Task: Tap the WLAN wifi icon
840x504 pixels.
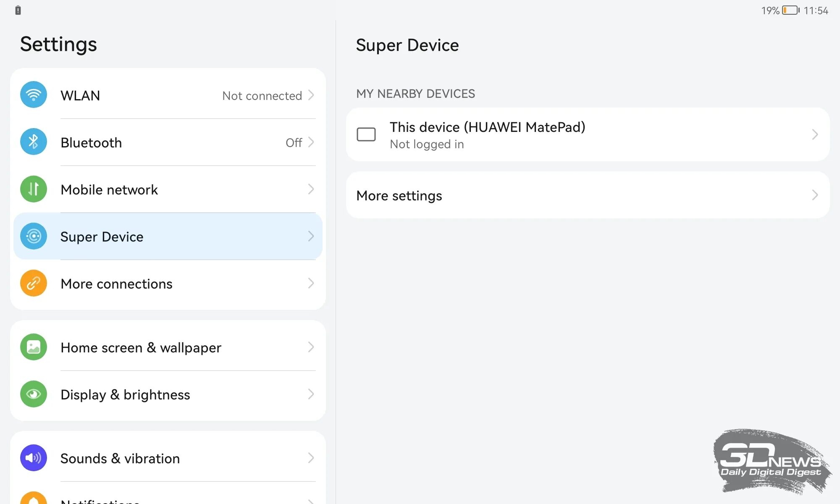Action: point(34,95)
